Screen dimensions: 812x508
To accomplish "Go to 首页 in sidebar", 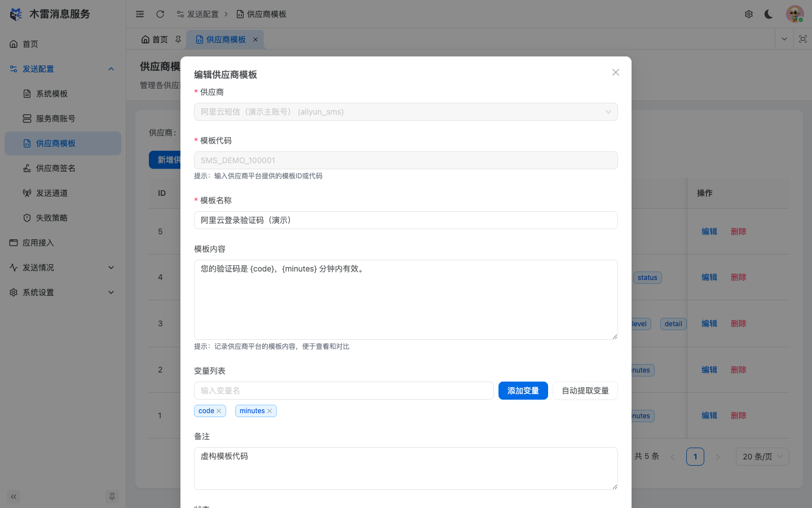I will pyautogui.click(x=63, y=44).
